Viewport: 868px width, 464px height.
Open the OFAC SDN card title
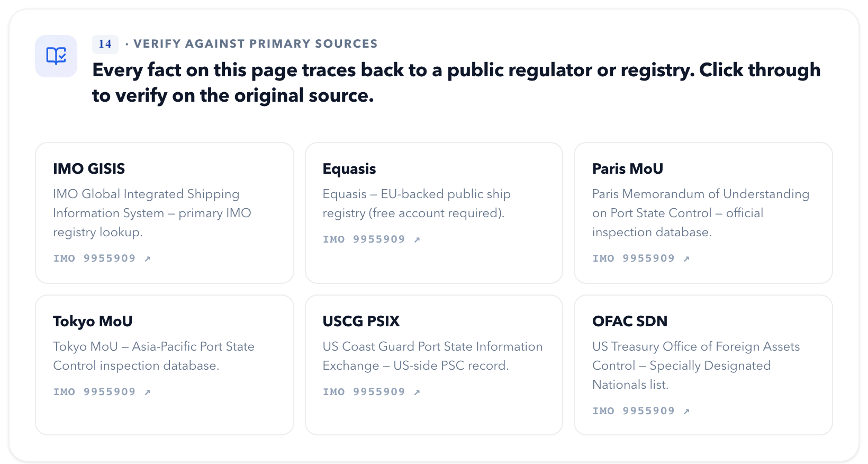[630, 321]
